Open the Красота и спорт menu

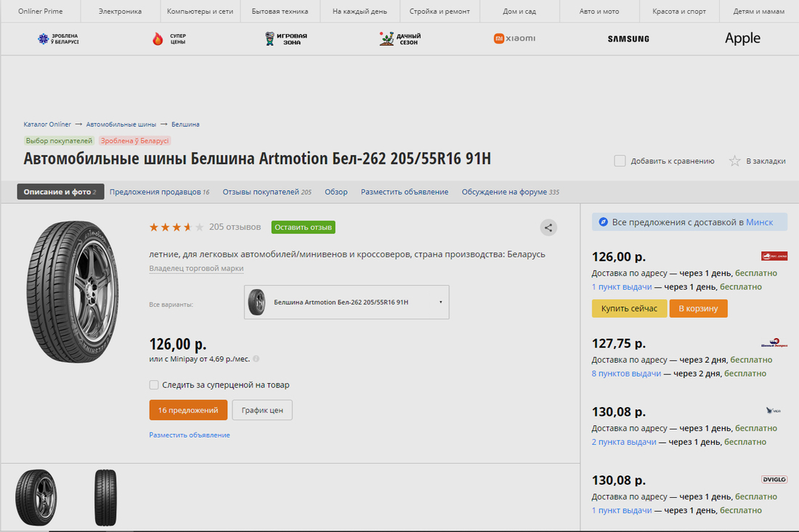679,11
